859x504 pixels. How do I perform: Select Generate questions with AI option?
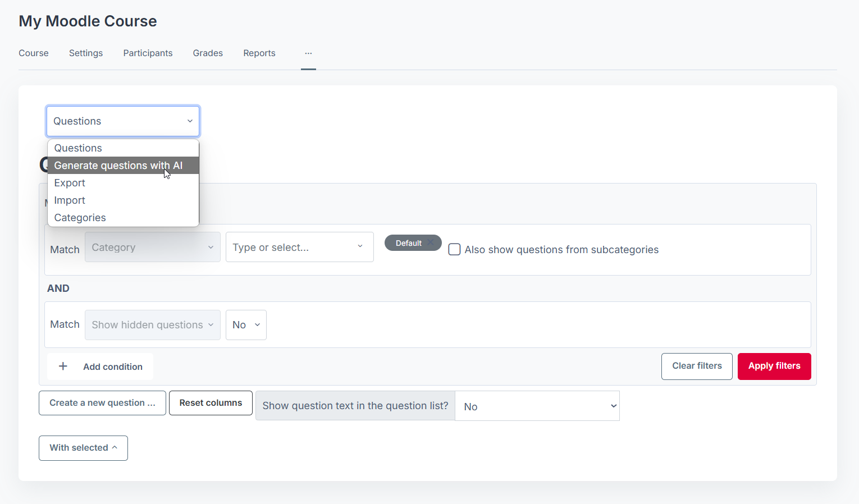118,166
